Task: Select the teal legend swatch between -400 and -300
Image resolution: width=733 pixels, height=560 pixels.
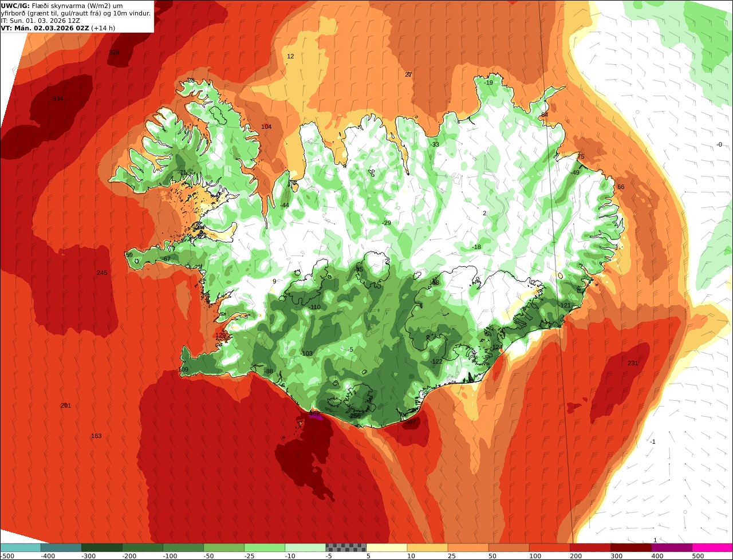Action: pyautogui.click(x=61, y=547)
